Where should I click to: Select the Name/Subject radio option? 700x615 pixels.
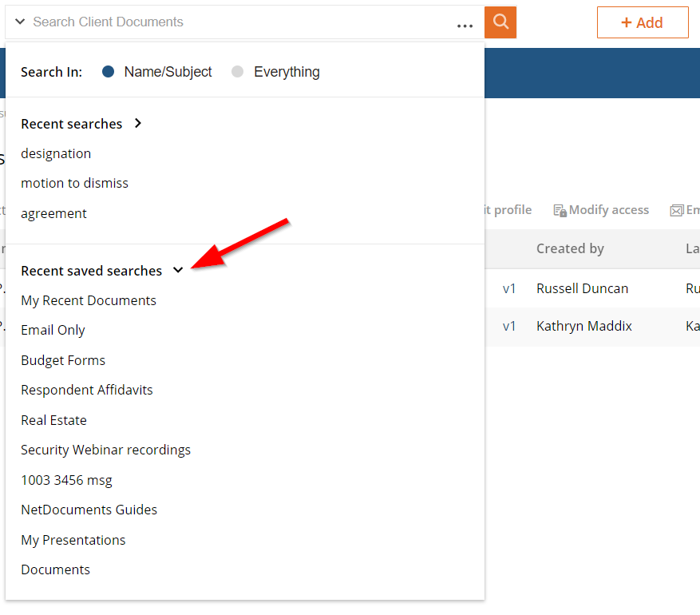tap(109, 72)
